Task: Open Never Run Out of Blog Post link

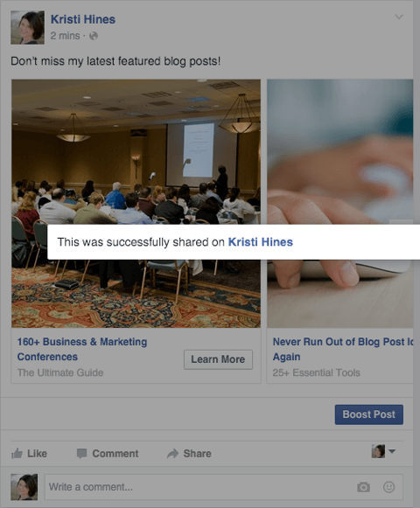Action: [343, 349]
